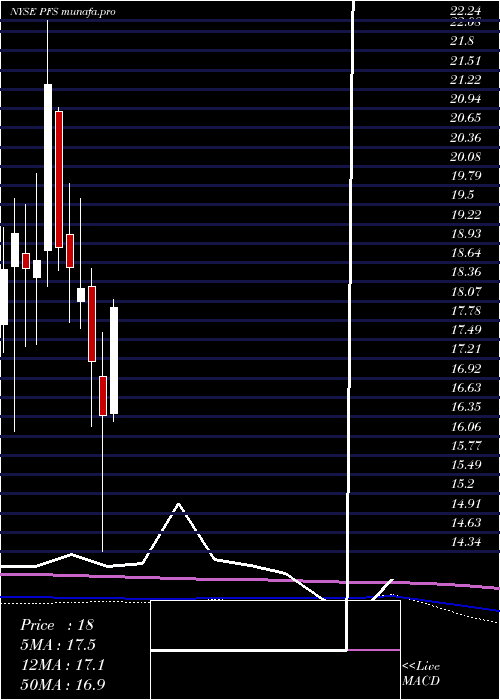Click the 50MA : 16.9 readout
Viewport: 500px width, 700px height.
coord(63,684)
